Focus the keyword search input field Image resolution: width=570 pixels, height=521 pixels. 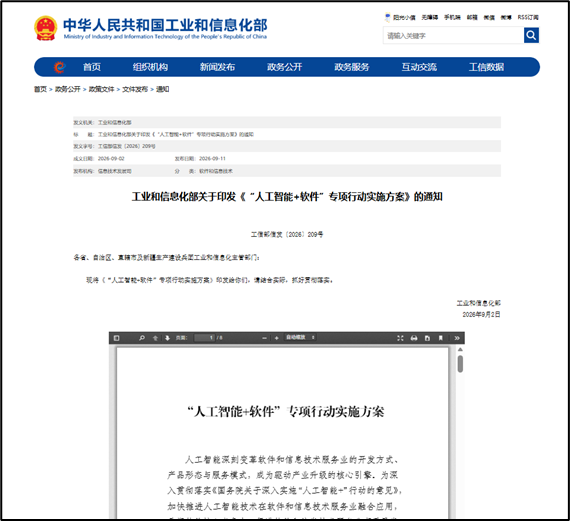tap(453, 36)
